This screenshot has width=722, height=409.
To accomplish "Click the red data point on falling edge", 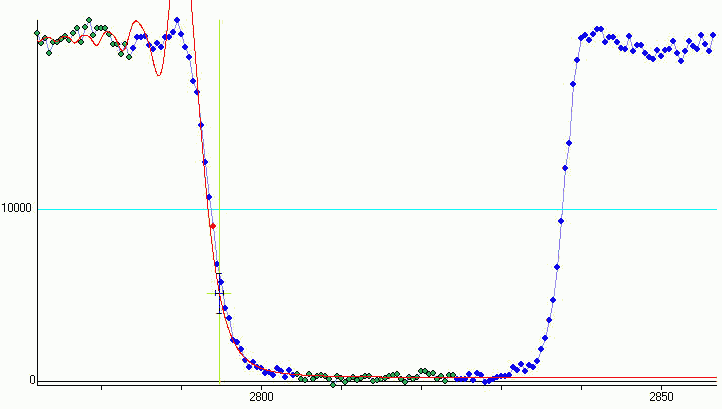I will (213, 226).
